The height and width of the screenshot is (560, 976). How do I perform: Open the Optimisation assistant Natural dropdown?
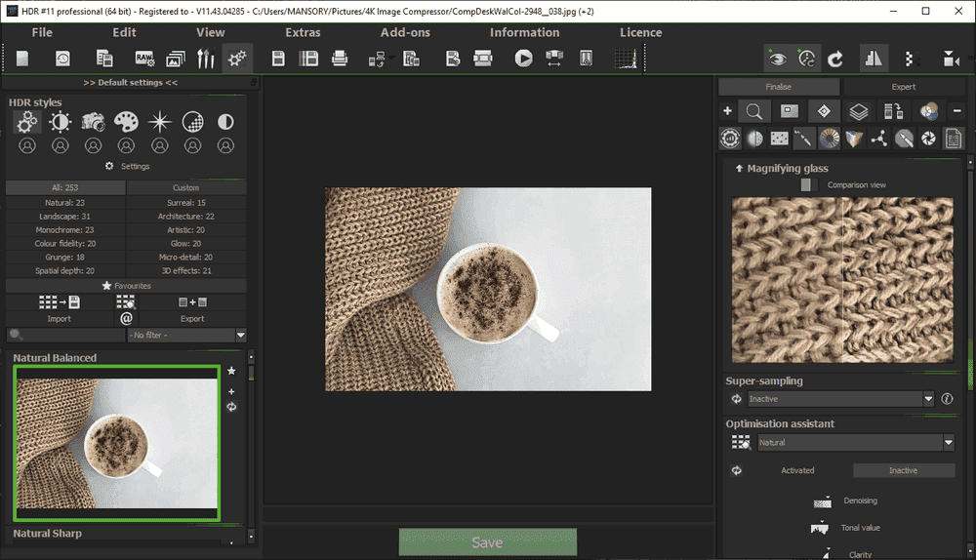(855, 443)
